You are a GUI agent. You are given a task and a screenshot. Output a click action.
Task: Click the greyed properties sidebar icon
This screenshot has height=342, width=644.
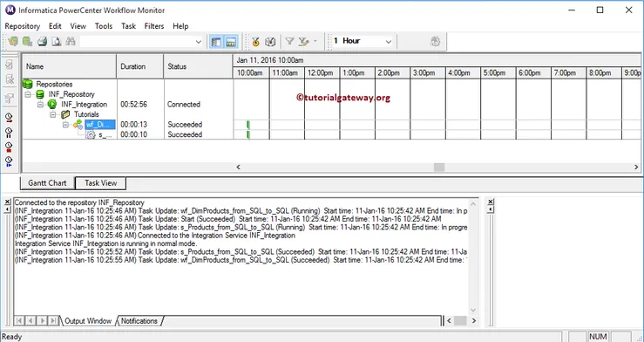click(x=9, y=99)
